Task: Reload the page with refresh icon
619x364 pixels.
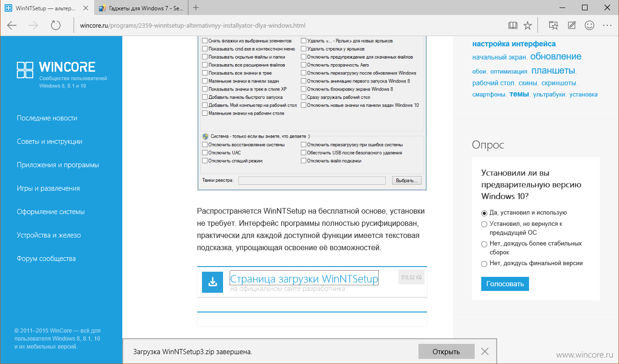Action: pyautogui.click(x=56, y=25)
